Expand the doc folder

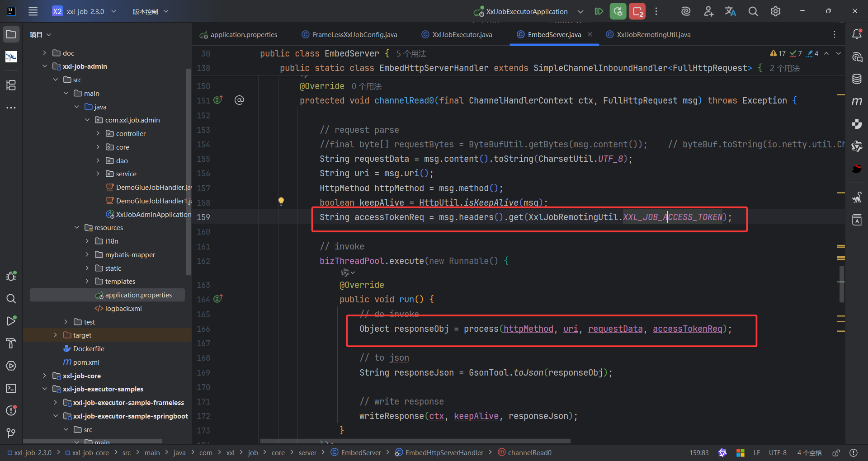pos(44,53)
